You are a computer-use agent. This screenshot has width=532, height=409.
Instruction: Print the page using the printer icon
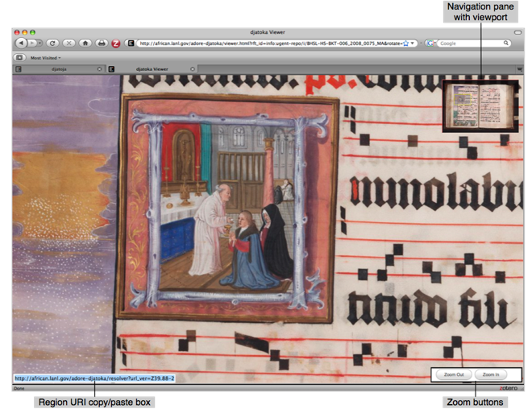click(102, 43)
